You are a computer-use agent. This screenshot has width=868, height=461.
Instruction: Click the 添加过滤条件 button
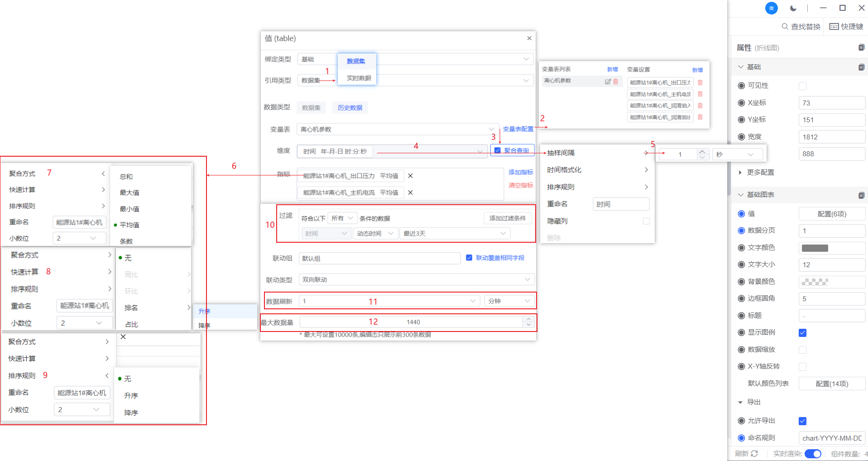(507, 218)
